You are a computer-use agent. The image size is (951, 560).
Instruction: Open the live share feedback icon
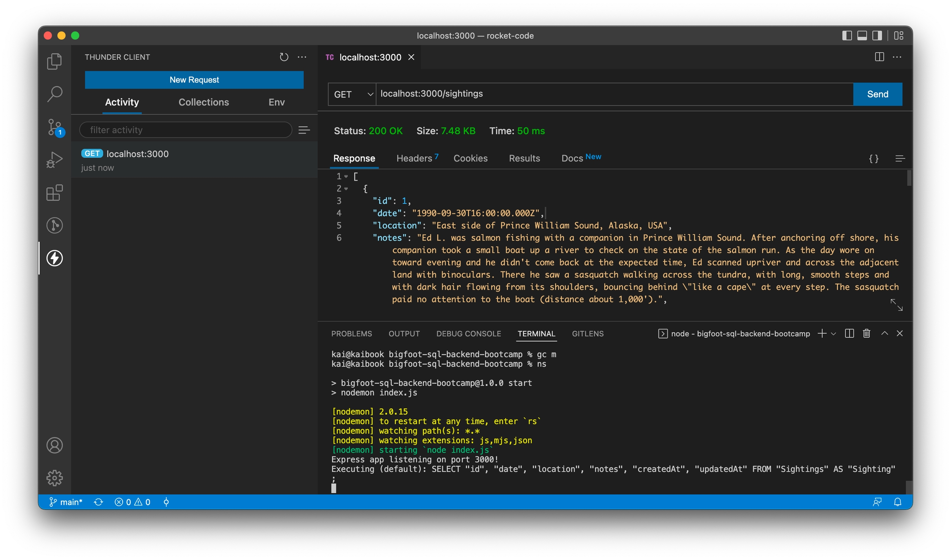click(x=877, y=502)
